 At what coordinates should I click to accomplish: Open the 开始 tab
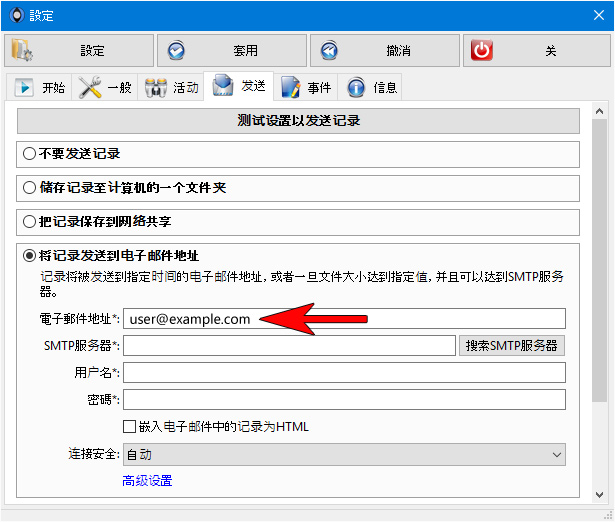coord(39,87)
